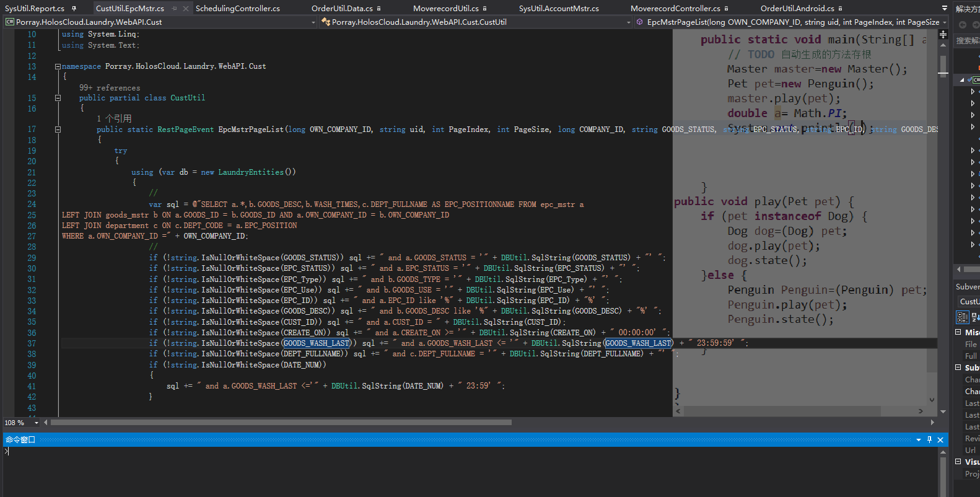Viewport: 980px width, 497px height.
Task: Click the command window scrollbar up arrow
Action: (x=943, y=452)
